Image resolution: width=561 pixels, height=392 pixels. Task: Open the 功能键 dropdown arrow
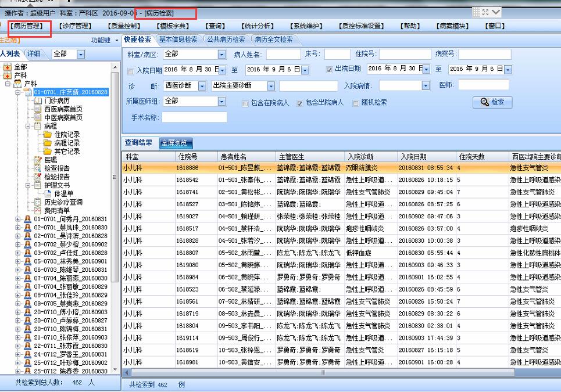[117, 41]
